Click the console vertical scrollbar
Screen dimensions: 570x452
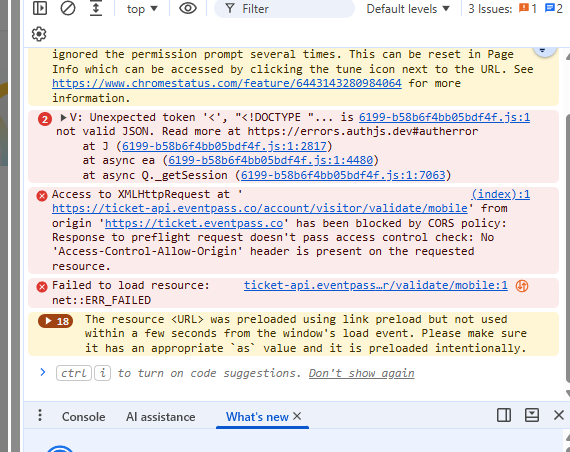tap(567, 248)
